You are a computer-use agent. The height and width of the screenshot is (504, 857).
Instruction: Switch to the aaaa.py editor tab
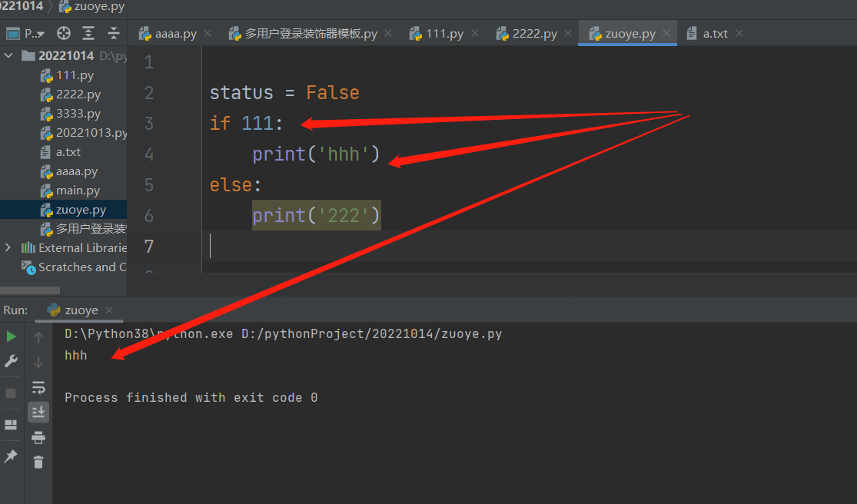pyautogui.click(x=175, y=34)
